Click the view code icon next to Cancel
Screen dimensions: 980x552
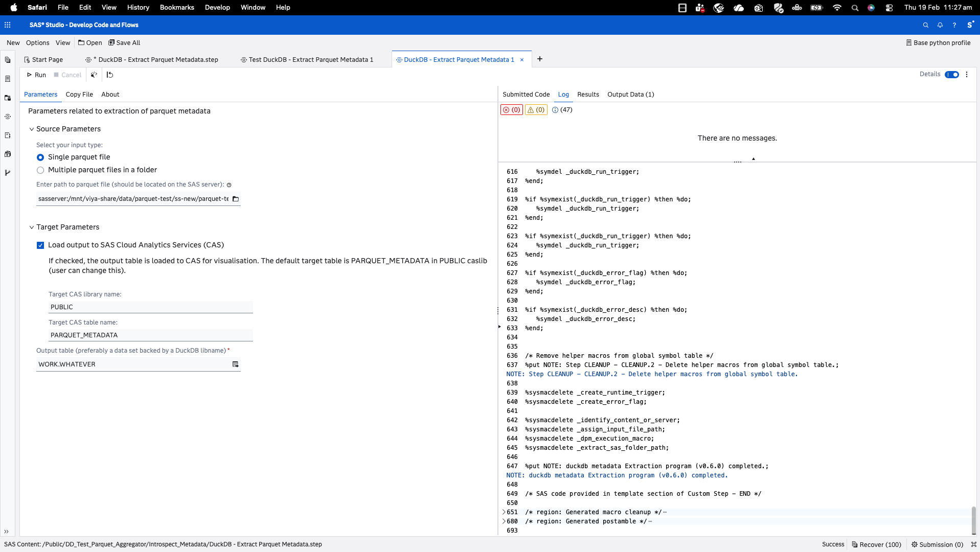tap(94, 75)
